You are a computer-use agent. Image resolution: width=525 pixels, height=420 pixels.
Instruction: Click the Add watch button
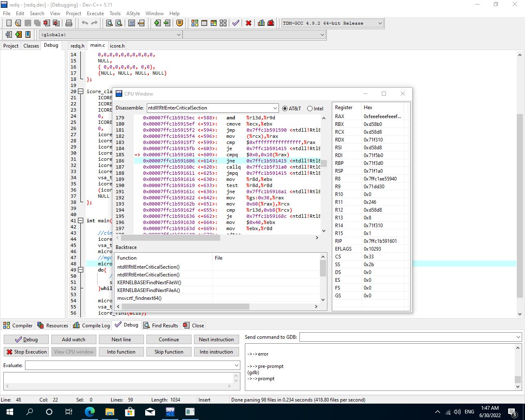(73, 340)
